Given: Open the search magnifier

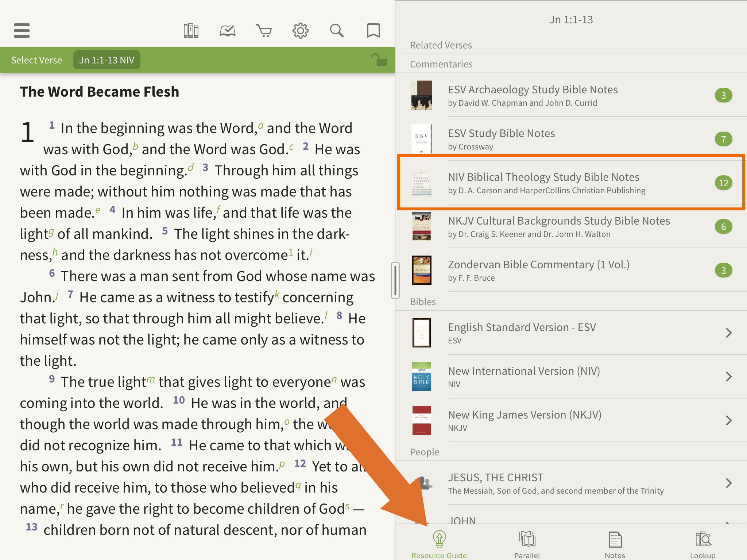Looking at the screenshot, I should [337, 31].
